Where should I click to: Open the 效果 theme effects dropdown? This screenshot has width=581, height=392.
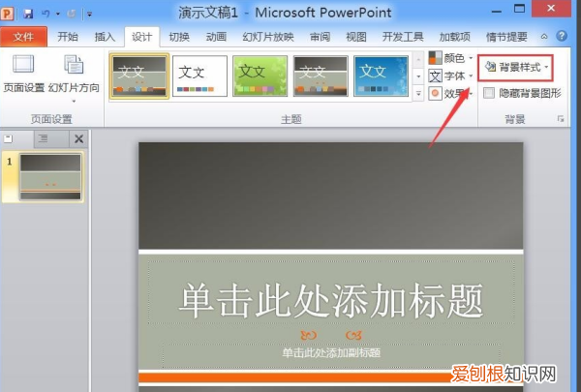click(x=451, y=93)
